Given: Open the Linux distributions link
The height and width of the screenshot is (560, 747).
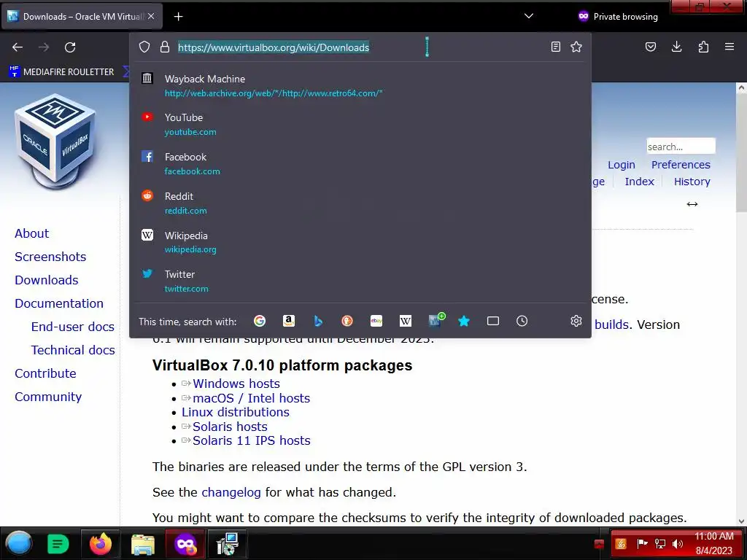Looking at the screenshot, I should pyautogui.click(x=236, y=412).
